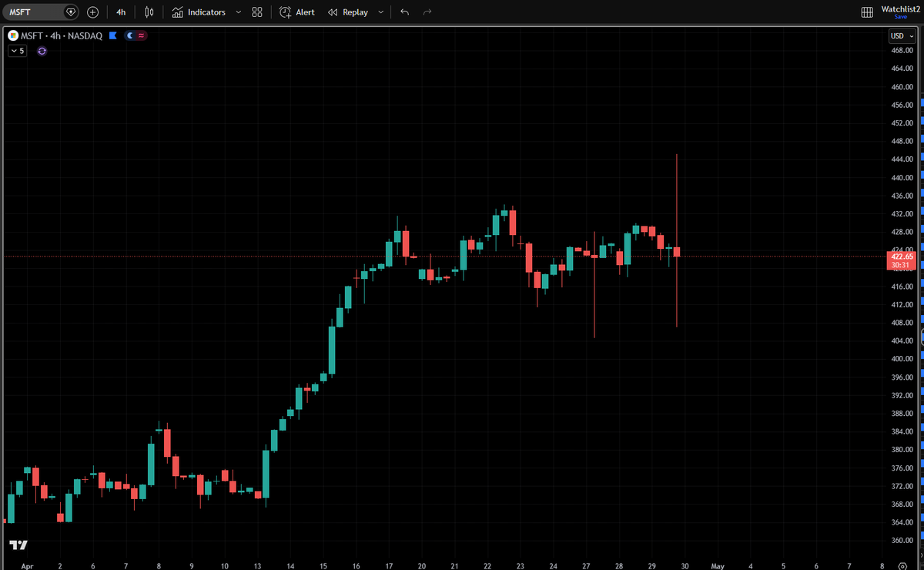
Task: Undo the last chart action
Action: coord(405,12)
